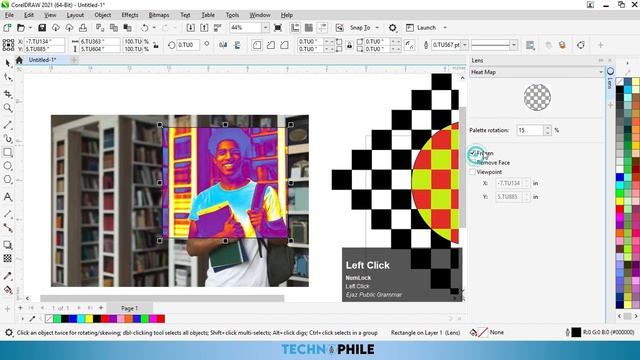Save the document using the floppy icon
This screenshot has height=360, width=640.
[42, 28]
